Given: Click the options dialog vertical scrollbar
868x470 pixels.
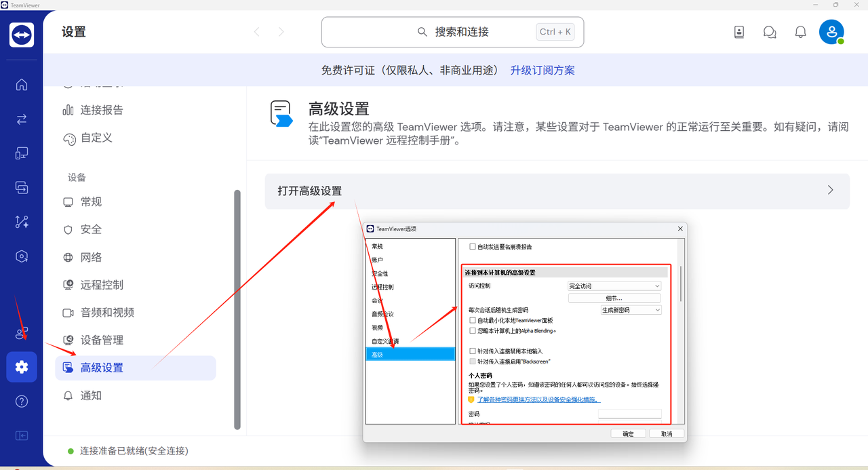Looking at the screenshot, I should tap(680, 285).
